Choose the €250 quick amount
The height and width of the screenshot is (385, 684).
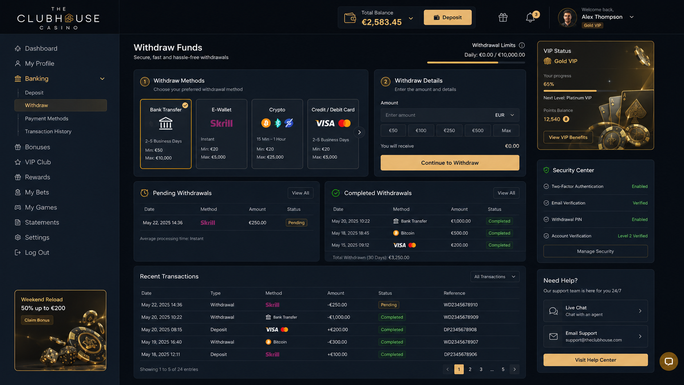[x=449, y=130]
